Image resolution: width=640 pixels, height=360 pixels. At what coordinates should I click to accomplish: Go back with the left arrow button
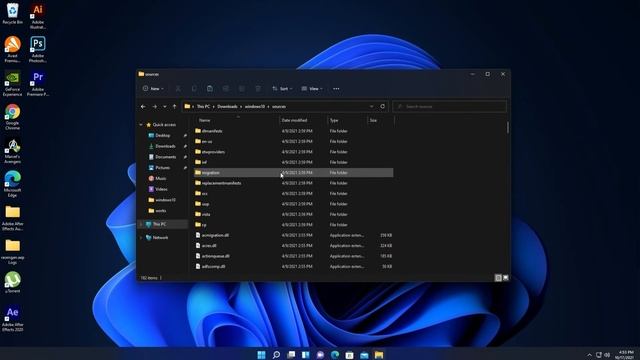click(143, 107)
